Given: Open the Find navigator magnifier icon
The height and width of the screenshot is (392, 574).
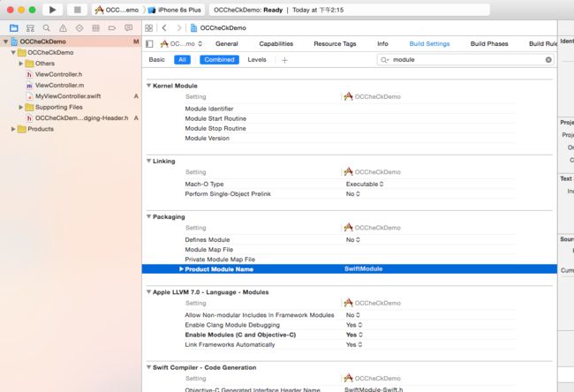Looking at the screenshot, I should pos(46,28).
